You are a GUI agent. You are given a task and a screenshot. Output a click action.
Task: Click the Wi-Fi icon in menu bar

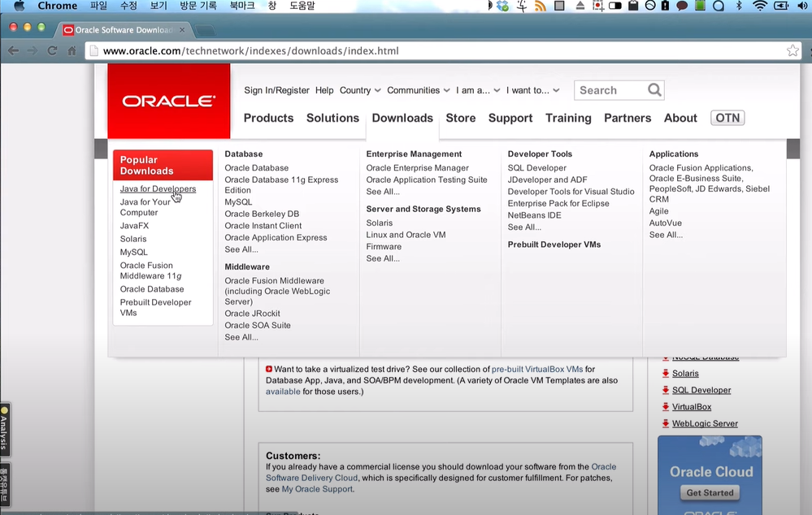(x=760, y=6)
